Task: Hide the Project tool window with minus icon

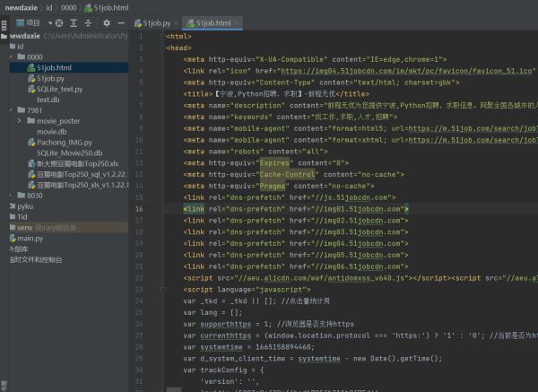Action: coord(120,22)
